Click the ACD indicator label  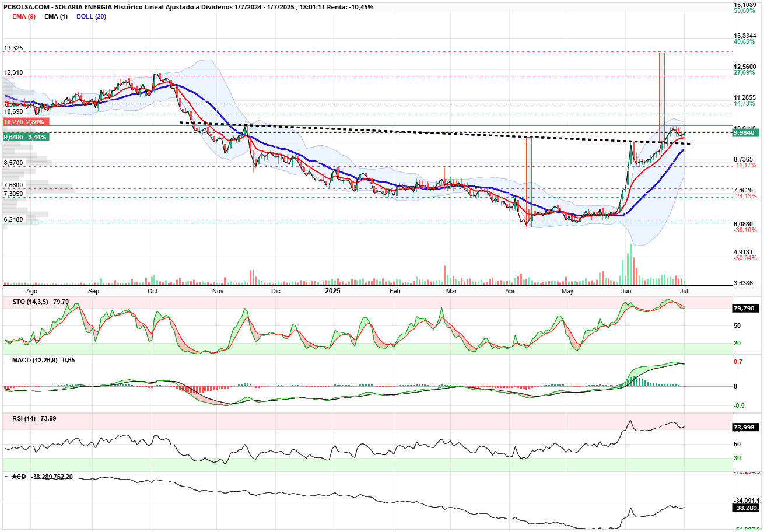(19, 477)
